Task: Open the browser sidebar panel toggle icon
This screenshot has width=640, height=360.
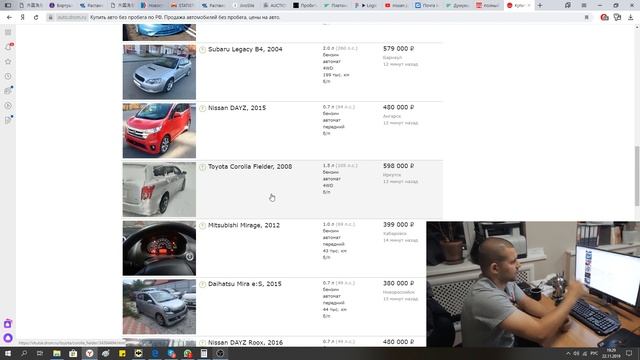Action: pos(8,5)
